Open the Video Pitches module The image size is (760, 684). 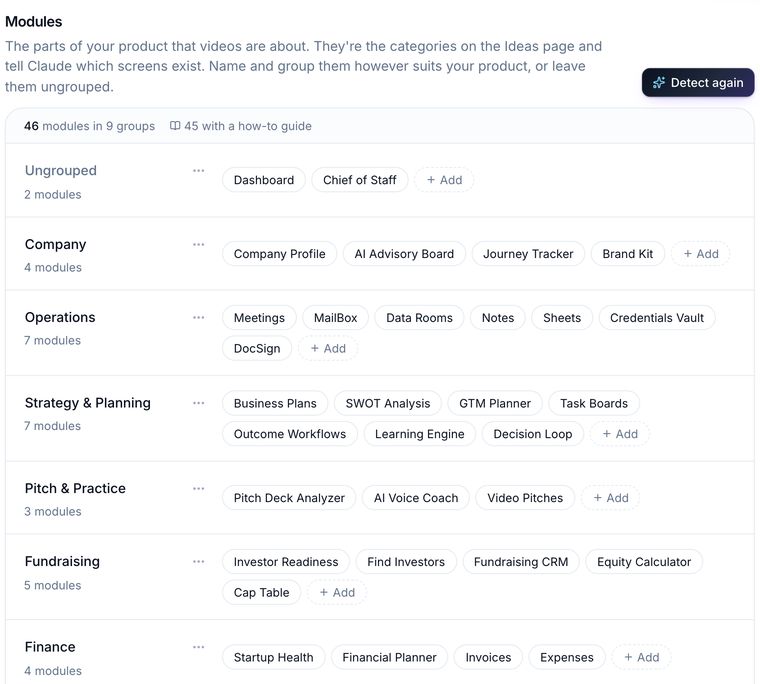pos(525,498)
